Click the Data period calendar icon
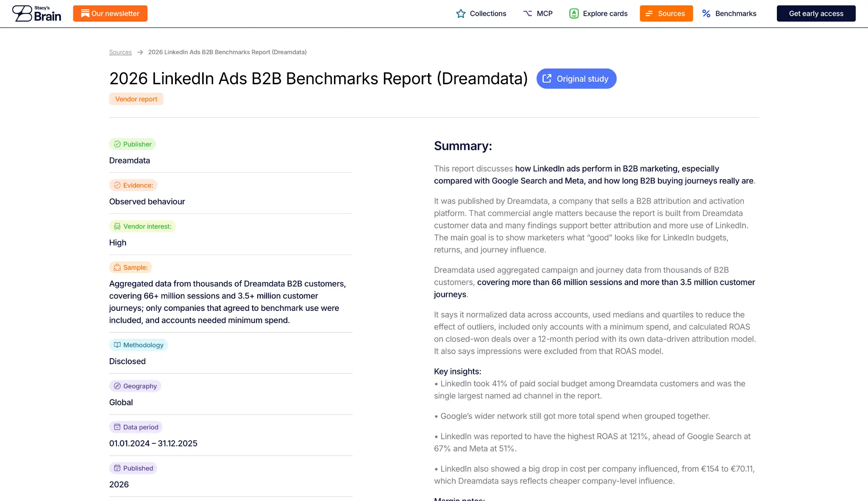 pos(117,427)
